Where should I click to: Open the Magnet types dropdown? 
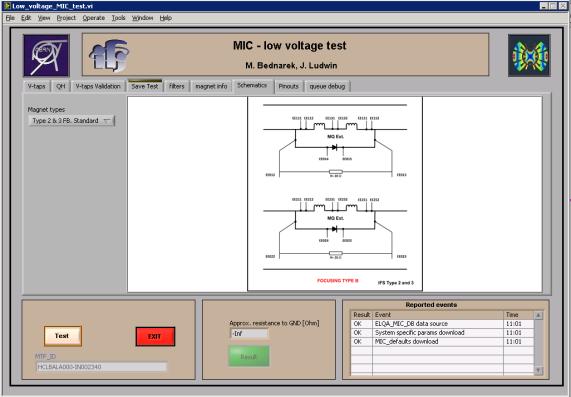tap(71, 121)
